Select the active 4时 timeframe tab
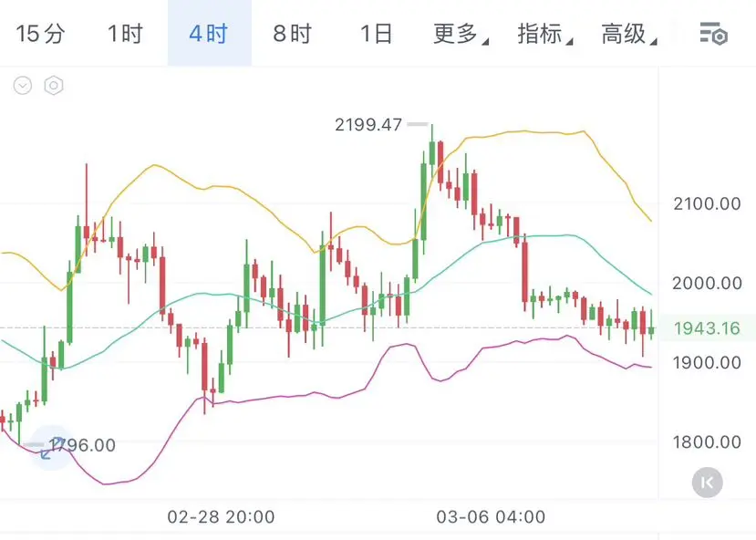 (209, 35)
